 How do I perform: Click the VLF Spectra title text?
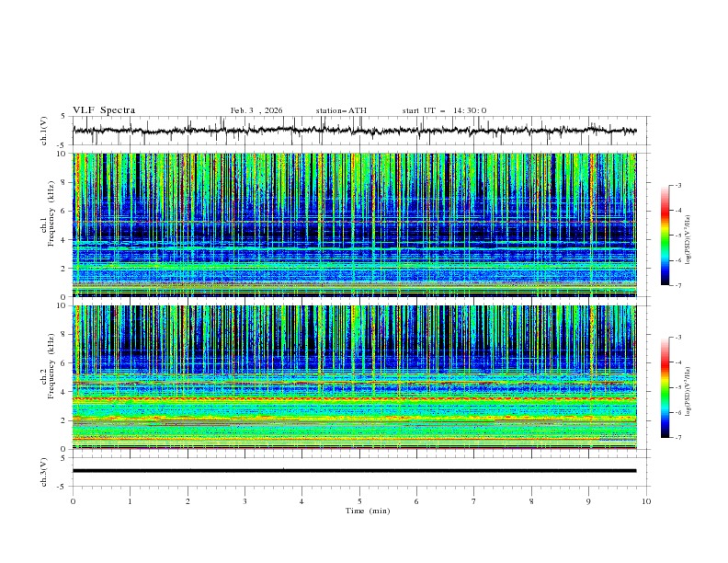[104, 110]
